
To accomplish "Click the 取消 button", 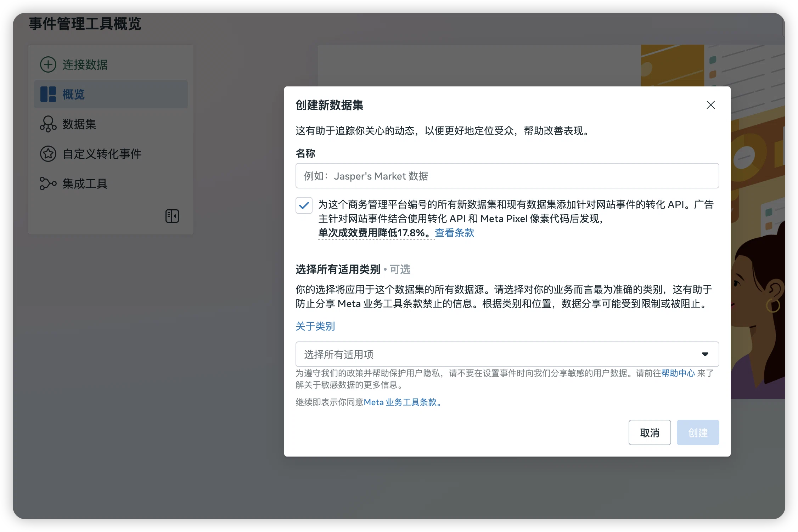I will 650,432.
